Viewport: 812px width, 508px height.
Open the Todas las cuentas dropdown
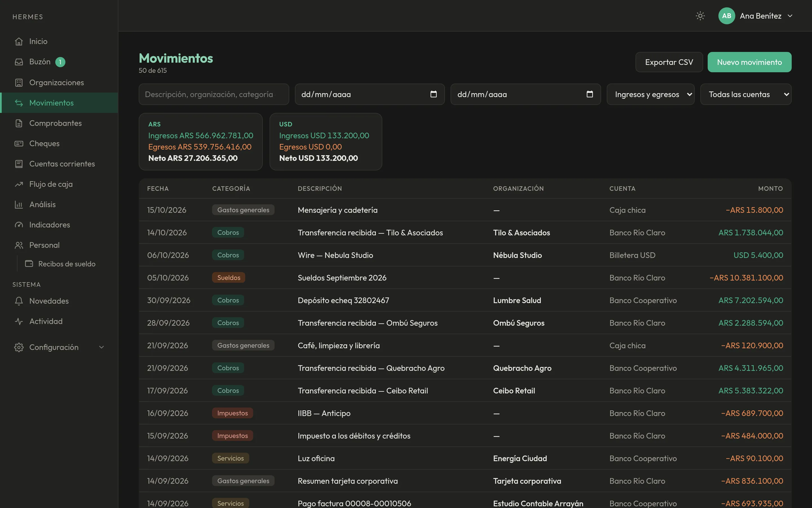point(745,95)
